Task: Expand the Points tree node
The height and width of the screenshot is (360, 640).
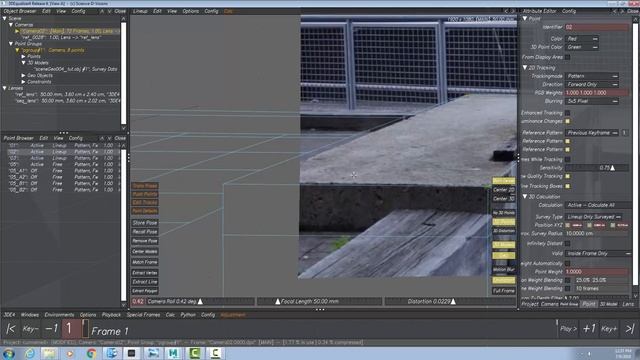Action: 23,56
